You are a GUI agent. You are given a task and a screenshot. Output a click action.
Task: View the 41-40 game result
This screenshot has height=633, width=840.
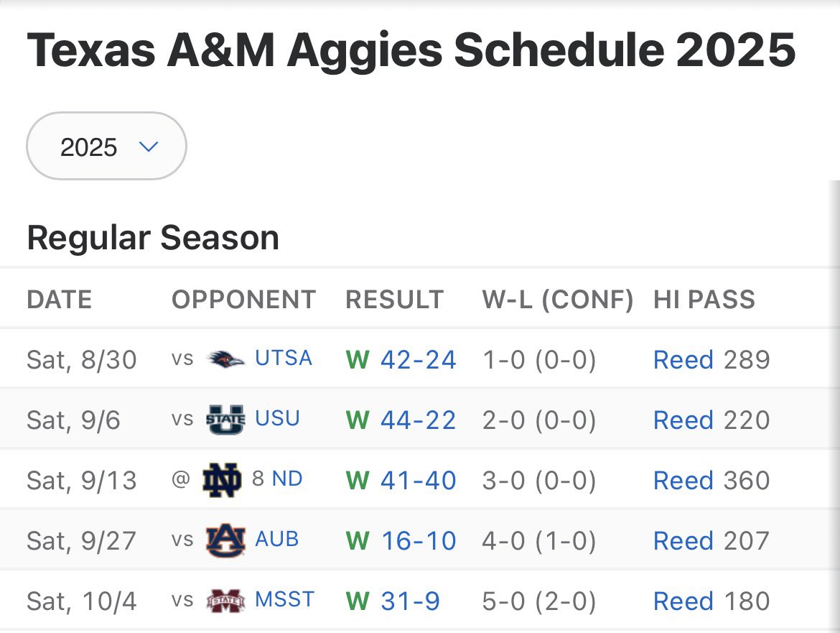[418, 481]
